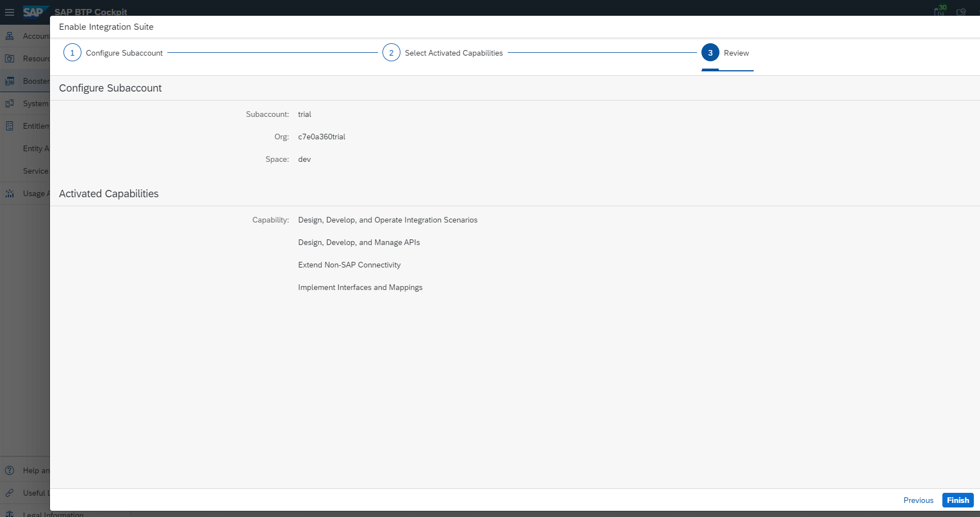
Task: Click Design, Develop, and Operate Integration Scenarios
Action: click(x=388, y=220)
